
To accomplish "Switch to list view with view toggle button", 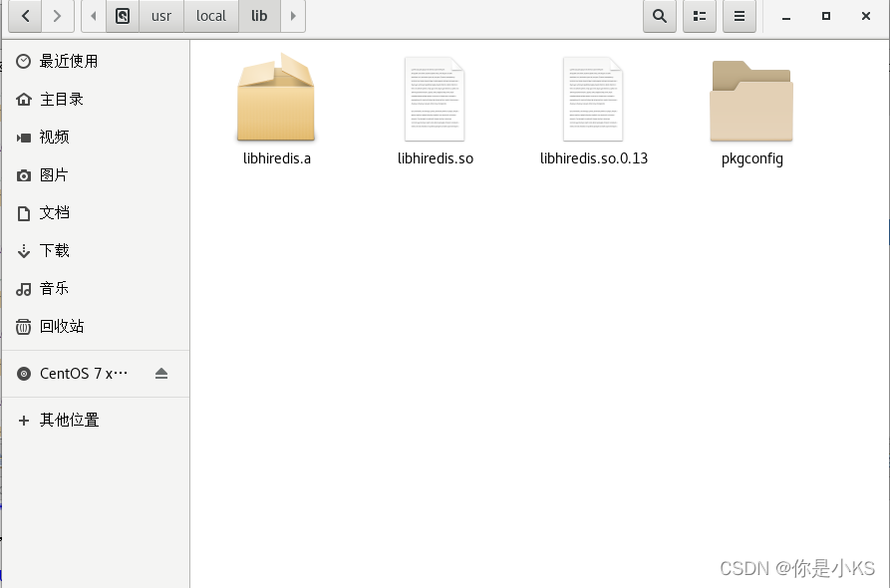I will click(700, 16).
